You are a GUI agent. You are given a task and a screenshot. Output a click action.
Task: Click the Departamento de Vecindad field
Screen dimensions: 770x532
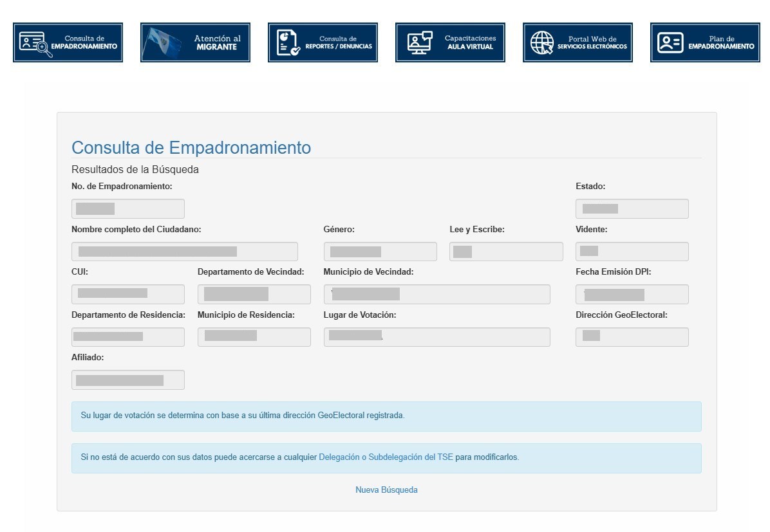(254, 294)
